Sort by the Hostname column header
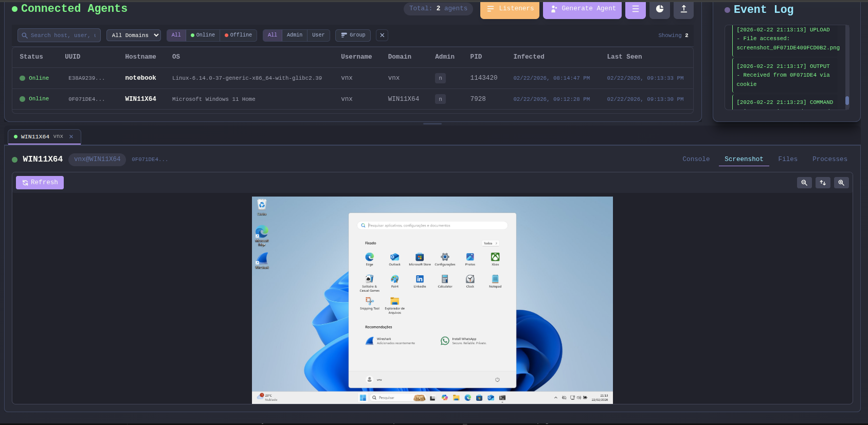This screenshot has height=425, width=868. point(140,57)
